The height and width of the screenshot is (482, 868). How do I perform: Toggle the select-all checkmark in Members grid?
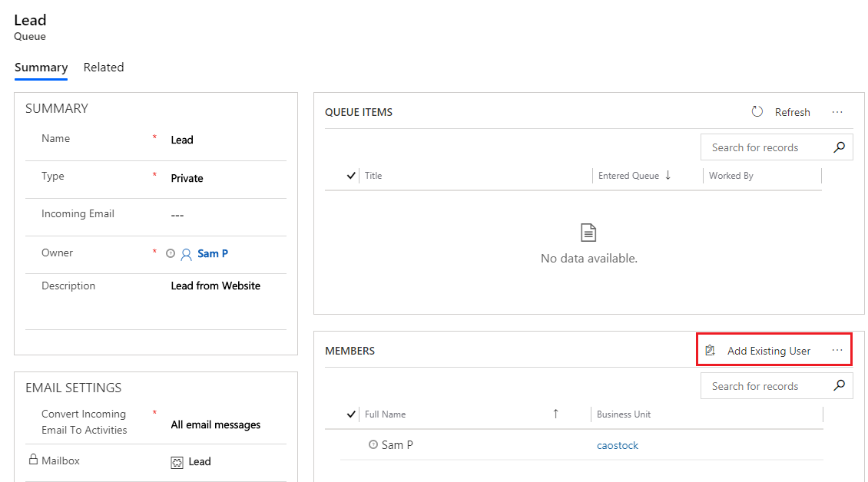tap(351, 414)
